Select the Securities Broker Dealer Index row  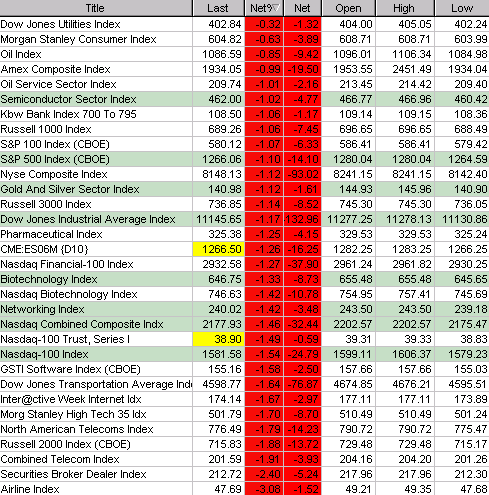tap(244, 474)
